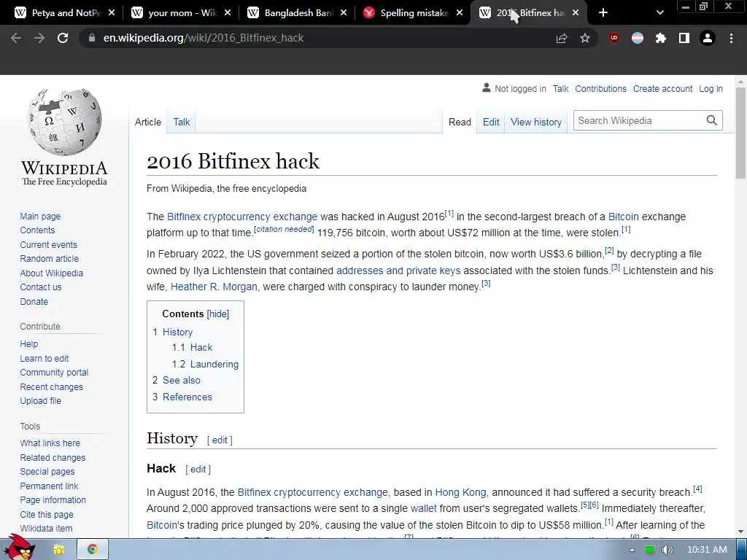Screen dimensions: 747x560
Task: Click the volume speaker tray icon
Action: pyautogui.click(x=667, y=550)
